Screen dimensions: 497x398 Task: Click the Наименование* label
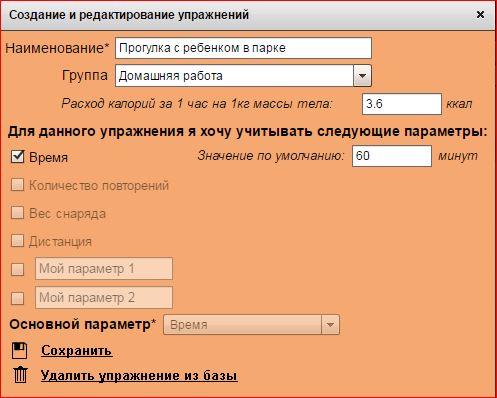pyautogui.click(x=57, y=48)
